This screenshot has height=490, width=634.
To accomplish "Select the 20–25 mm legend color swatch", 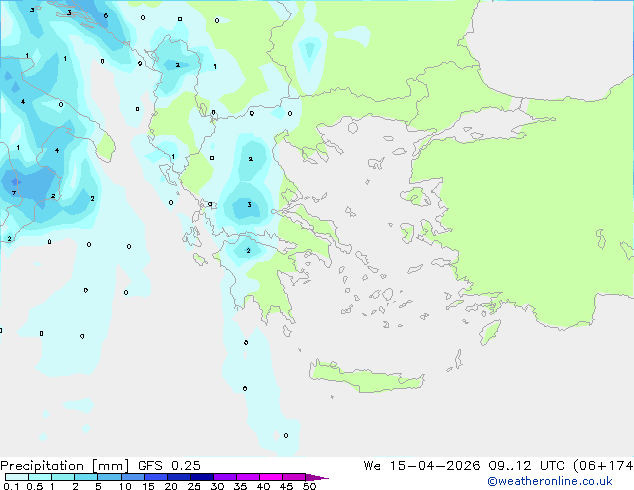I will 179,477.
